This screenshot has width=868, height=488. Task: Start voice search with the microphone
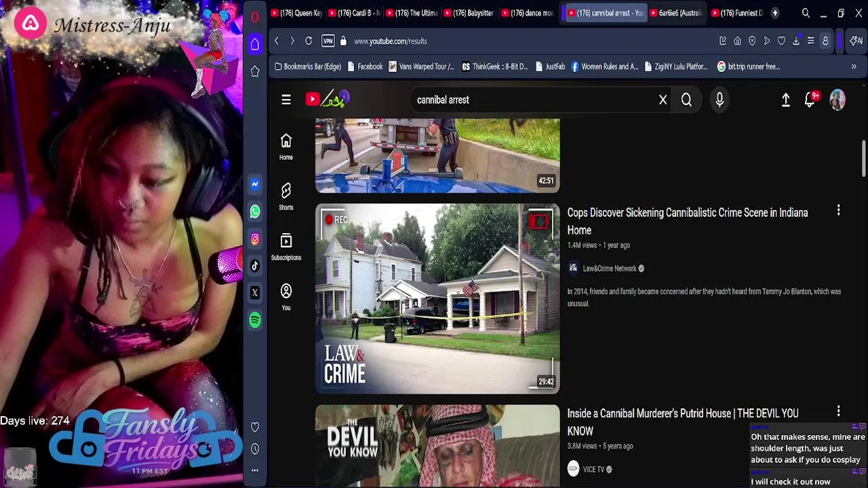tap(719, 100)
